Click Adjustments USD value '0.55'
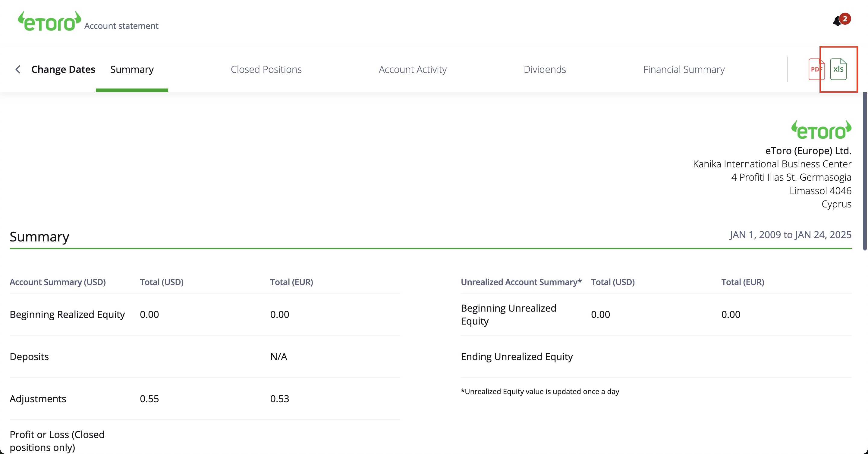The image size is (868, 454). 149,399
